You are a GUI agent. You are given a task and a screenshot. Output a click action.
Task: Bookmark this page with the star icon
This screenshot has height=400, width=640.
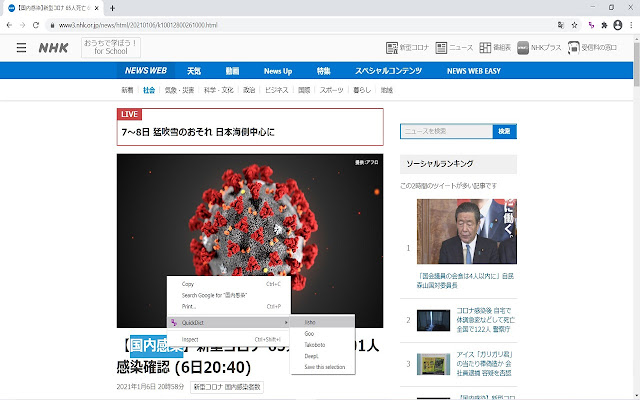tap(574, 25)
